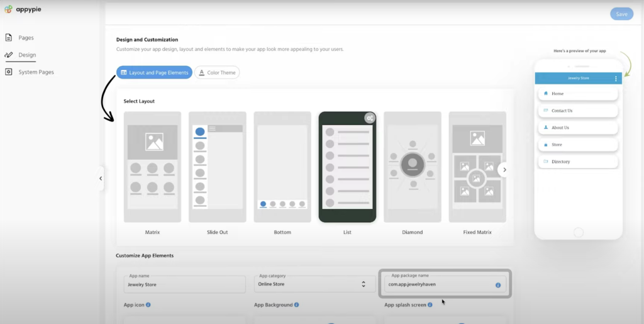Edit the App name field
Viewport: 644px width, 324px height.
tap(184, 284)
